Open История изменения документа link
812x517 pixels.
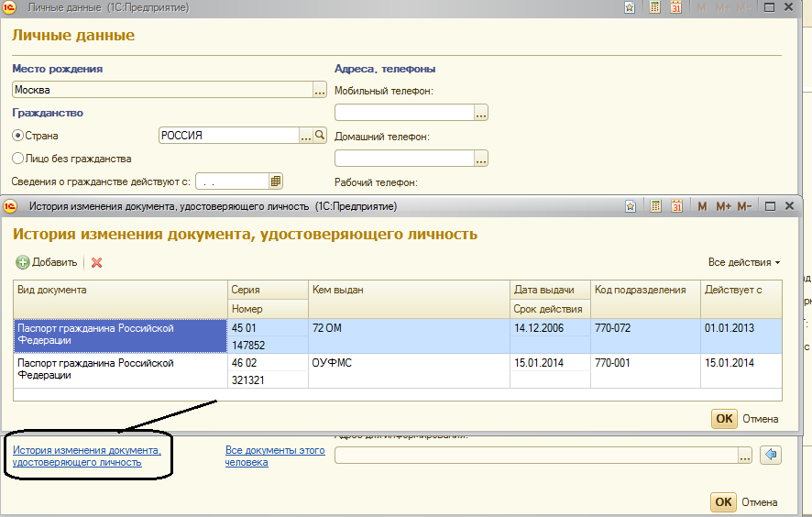pyautogui.click(x=87, y=456)
